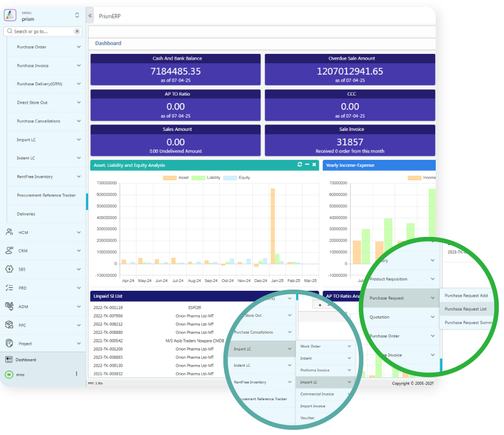Close the Asset, Liability and Equity panel

click(x=314, y=165)
